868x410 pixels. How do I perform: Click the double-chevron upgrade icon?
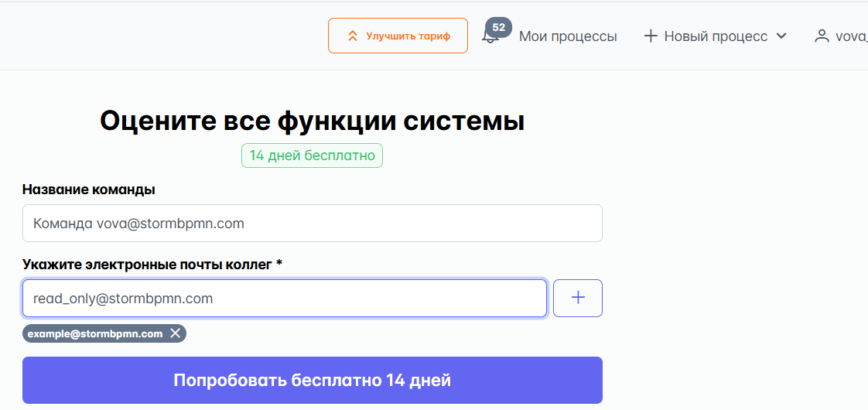tap(353, 36)
